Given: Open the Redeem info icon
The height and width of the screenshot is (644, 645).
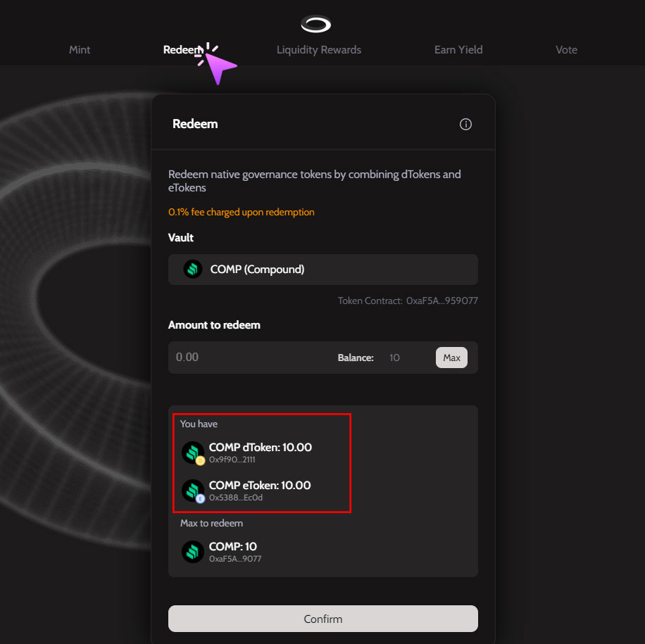Looking at the screenshot, I should pos(465,124).
